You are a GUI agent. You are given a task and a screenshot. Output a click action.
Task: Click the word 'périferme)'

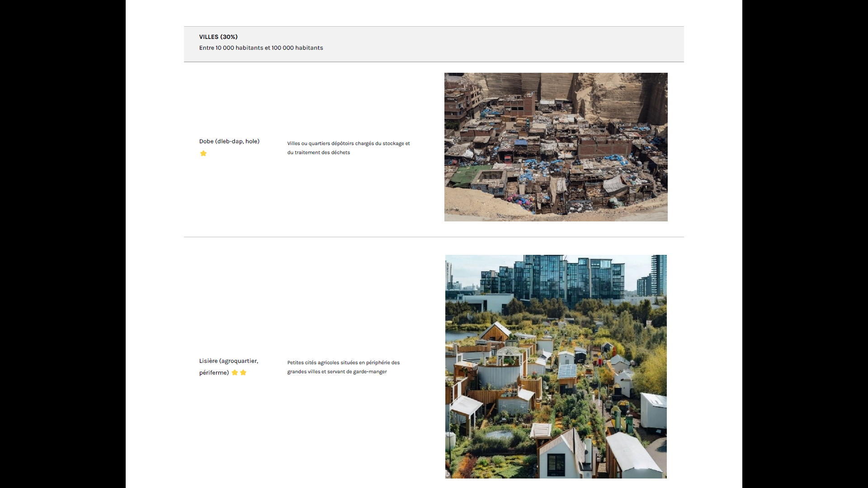[214, 373]
